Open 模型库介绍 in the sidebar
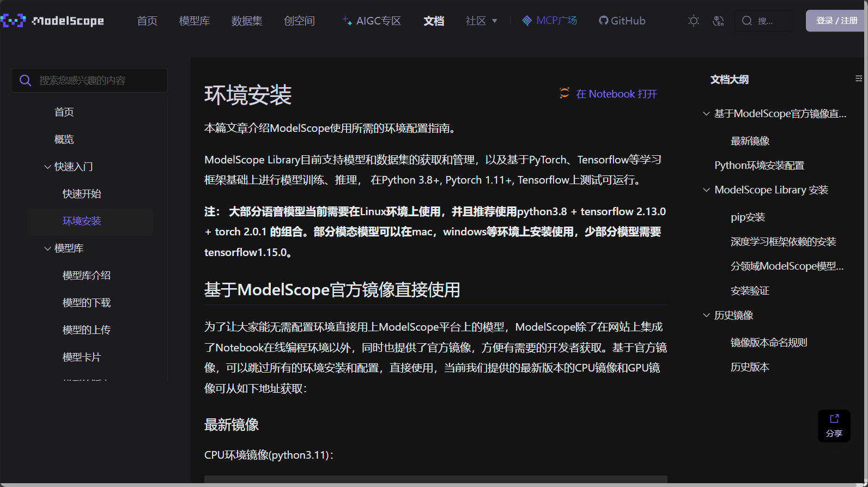The height and width of the screenshot is (487, 868). point(87,276)
